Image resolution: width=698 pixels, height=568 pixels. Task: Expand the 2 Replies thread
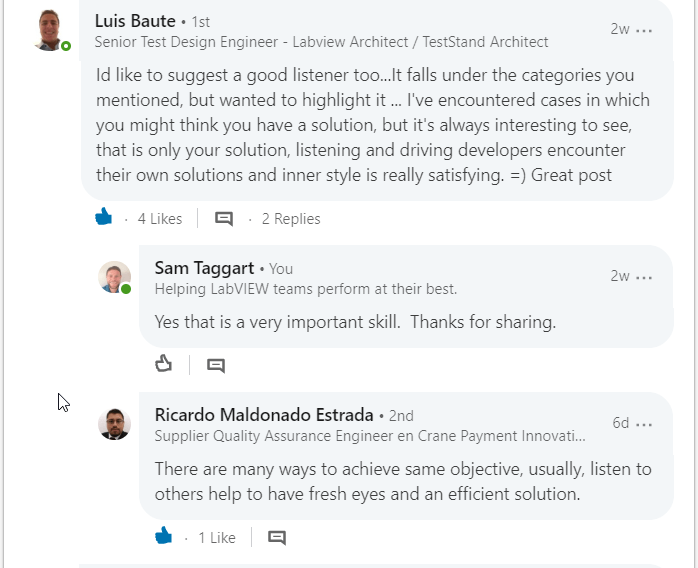coord(291,219)
